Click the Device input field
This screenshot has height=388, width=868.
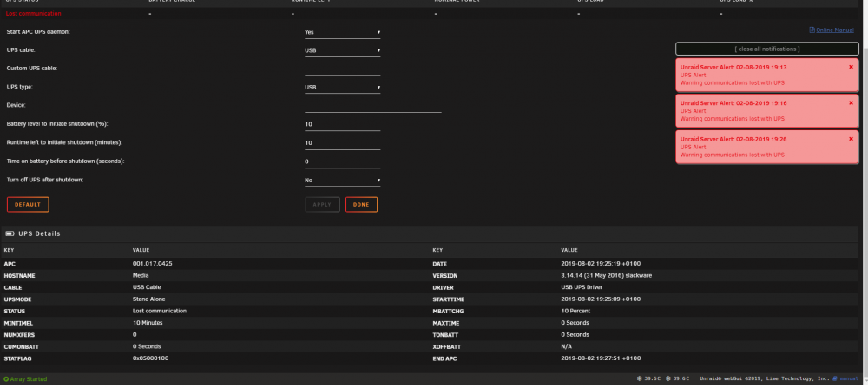click(x=373, y=106)
